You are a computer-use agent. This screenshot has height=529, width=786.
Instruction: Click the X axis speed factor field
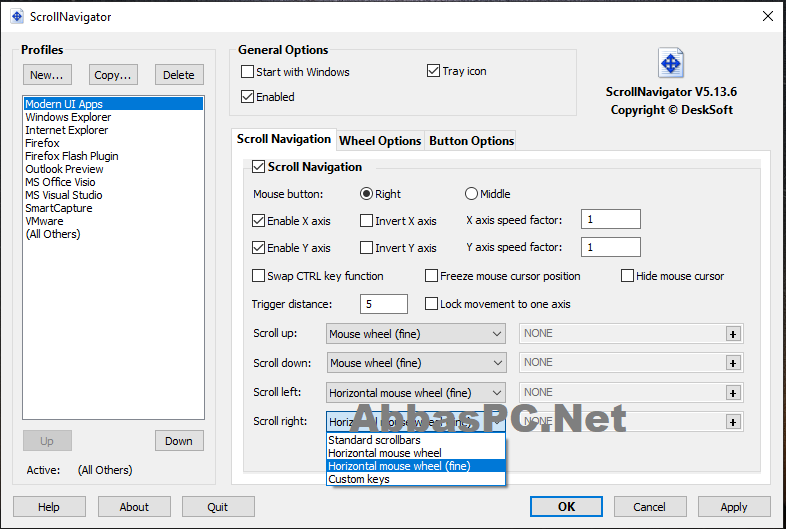tap(611, 219)
